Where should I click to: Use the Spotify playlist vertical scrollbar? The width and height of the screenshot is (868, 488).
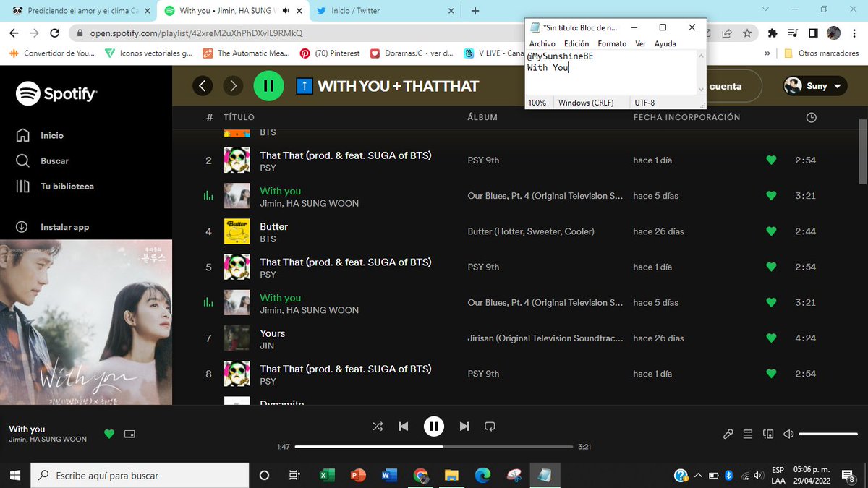[862, 152]
